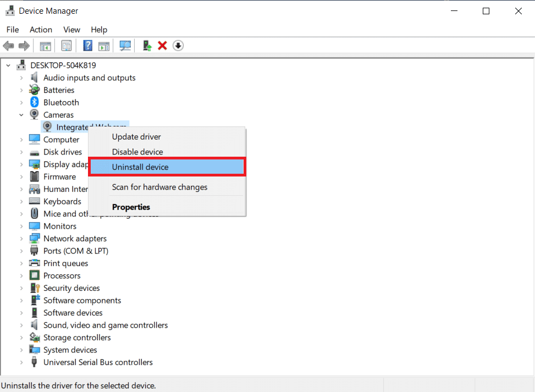
Task: Click the Scan for hardware changes icon
Action: click(125, 46)
